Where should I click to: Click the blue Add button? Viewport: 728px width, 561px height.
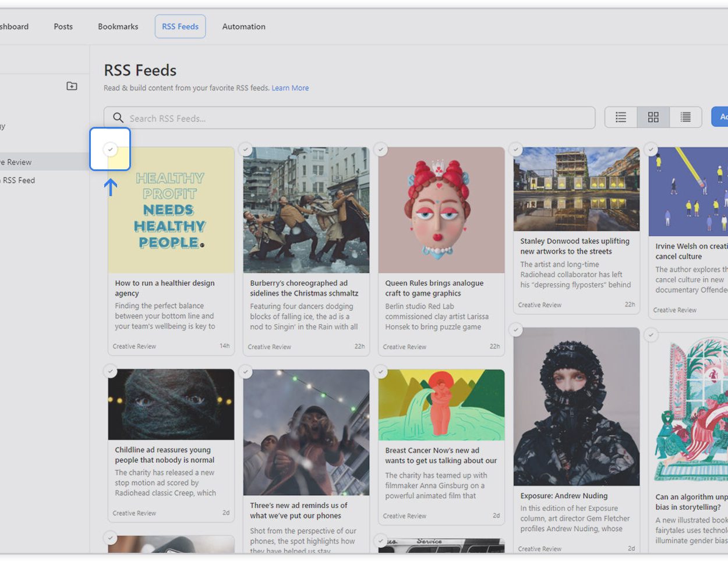click(720, 117)
